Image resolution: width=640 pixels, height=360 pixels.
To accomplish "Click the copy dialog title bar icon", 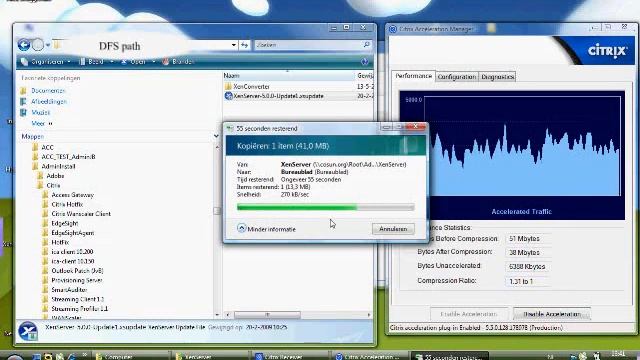I will [230, 129].
